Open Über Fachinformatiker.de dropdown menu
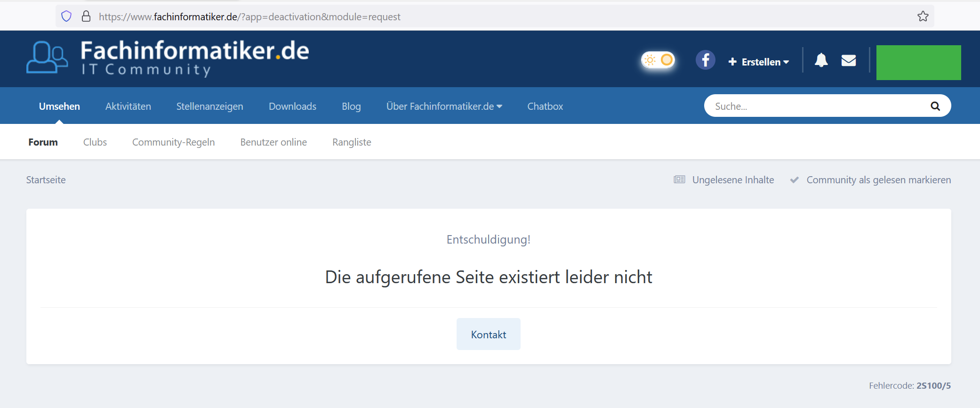 (444, 106)
